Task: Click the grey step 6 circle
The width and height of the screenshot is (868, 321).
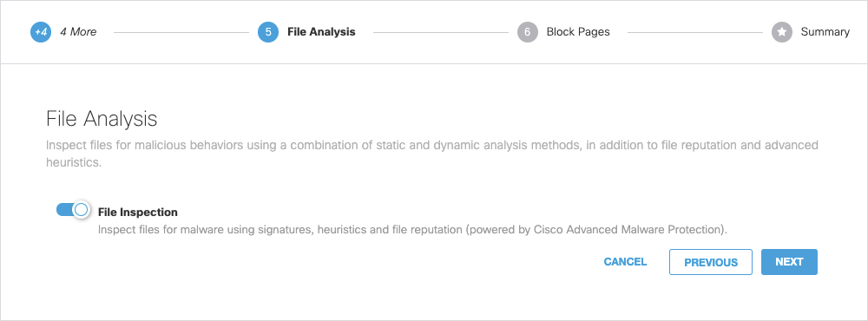Action: tap(528, 32)
